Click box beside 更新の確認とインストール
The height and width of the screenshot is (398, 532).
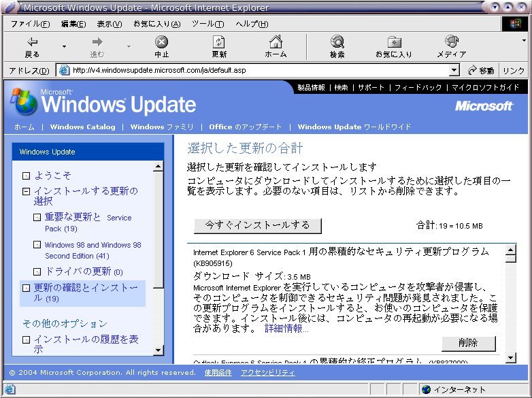click(26, 288)
